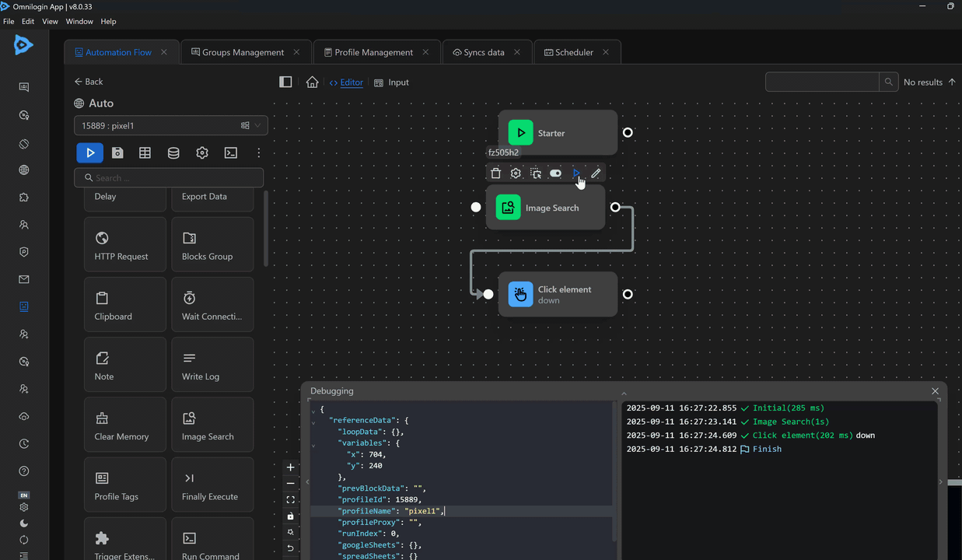Open block settings gear above Image Search
Screen dimensions: 962x560
(516, 173)
